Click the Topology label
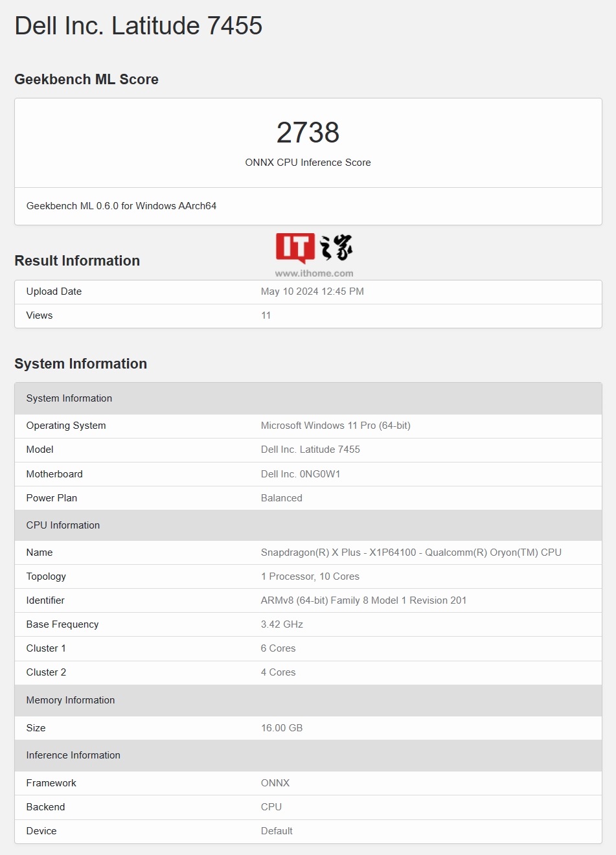Viewport: 616px width, 855px height. (46, 576)
